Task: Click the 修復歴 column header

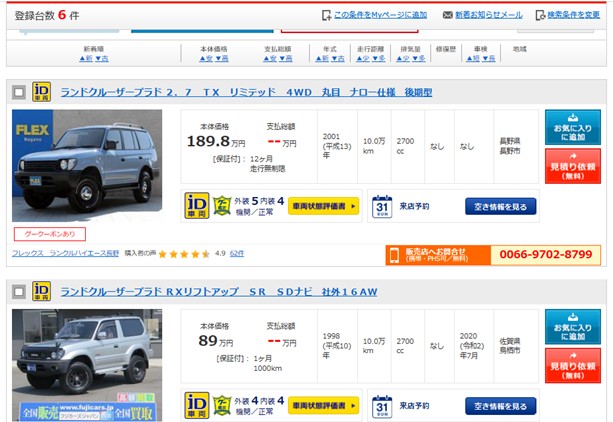Action: tap(446, 49)
